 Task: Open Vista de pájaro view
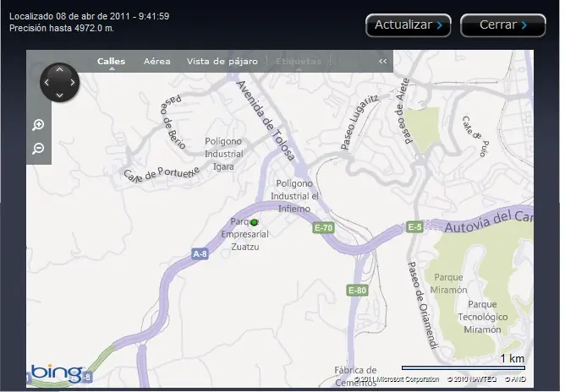(x=222, y=61)
